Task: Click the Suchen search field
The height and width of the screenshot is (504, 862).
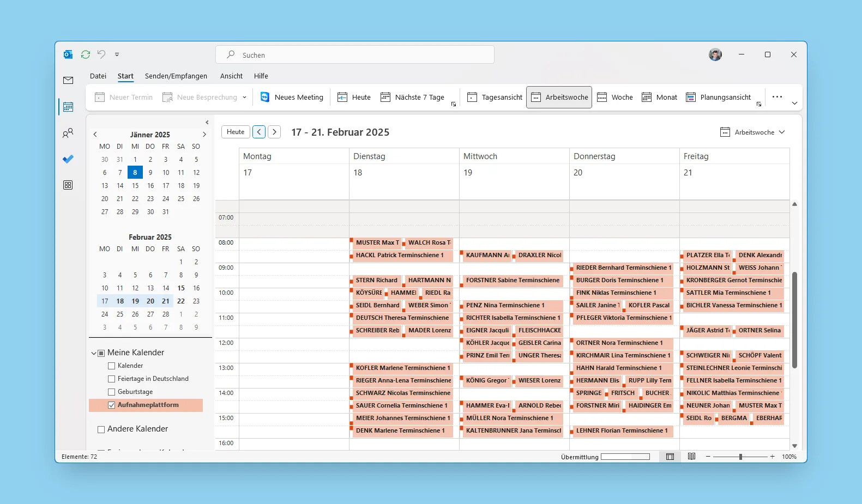Action: 355,55
